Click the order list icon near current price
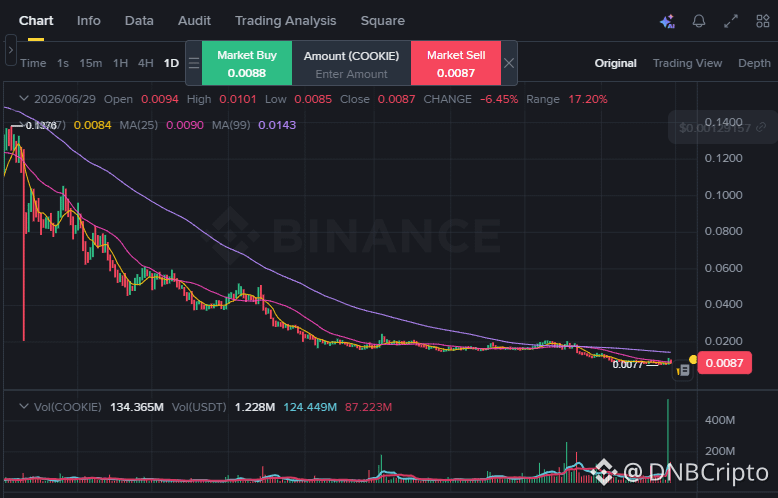The image size is (778, 498). click(683, 370)
